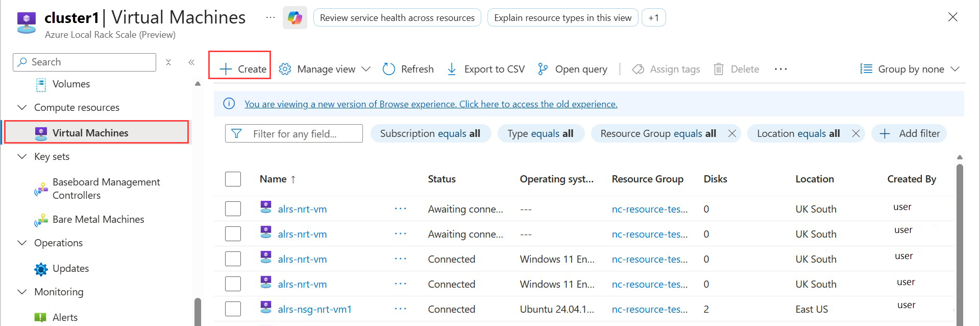Click the Refresh icon in toolbar
980x326 pixels.
click(389, 69)
